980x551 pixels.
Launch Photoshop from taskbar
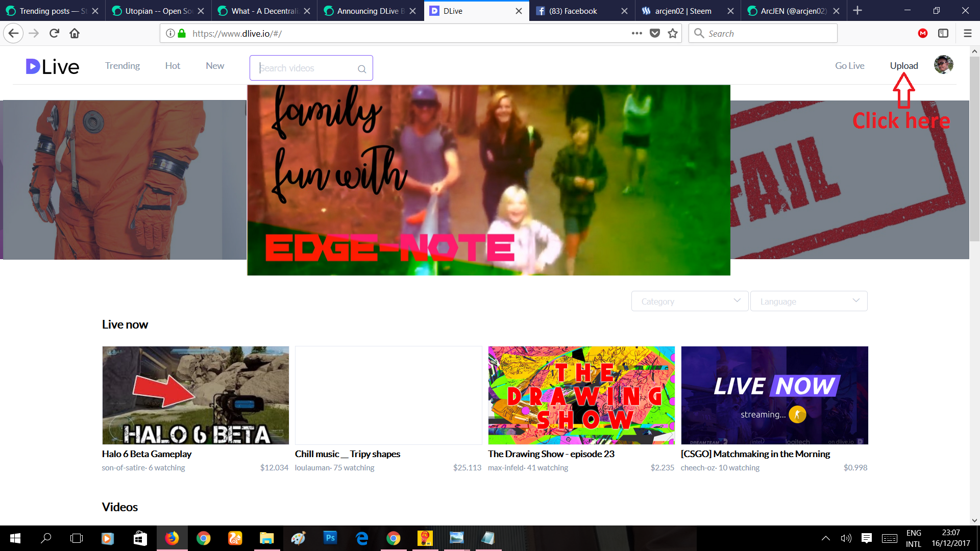(x=330, y=538)
